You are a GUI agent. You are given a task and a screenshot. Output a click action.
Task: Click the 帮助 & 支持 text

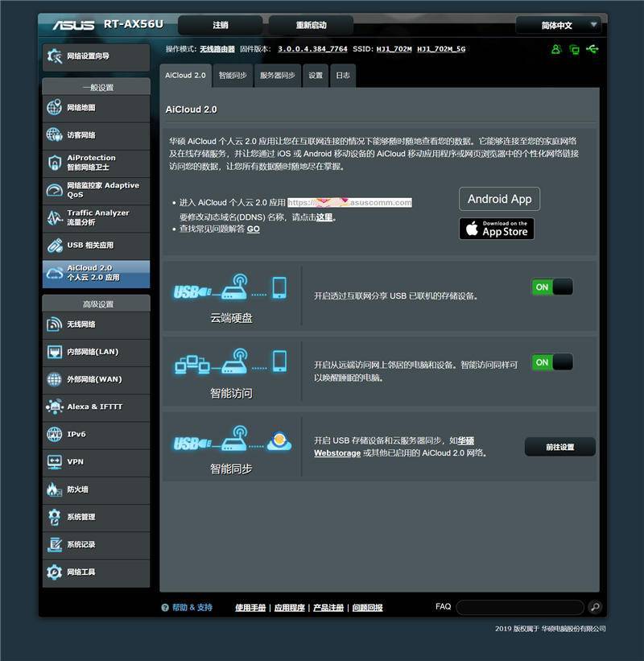point(192,608)
